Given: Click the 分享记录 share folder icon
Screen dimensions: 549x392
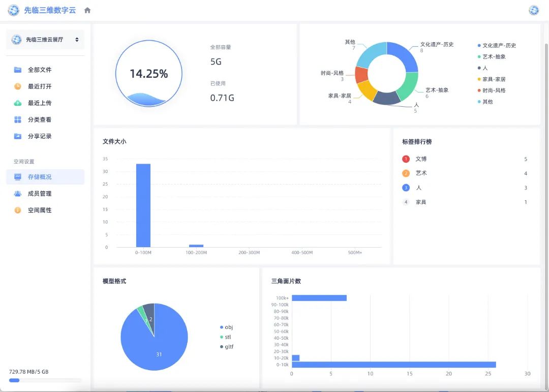Looking at the screenshot, I should click(18, 136).
